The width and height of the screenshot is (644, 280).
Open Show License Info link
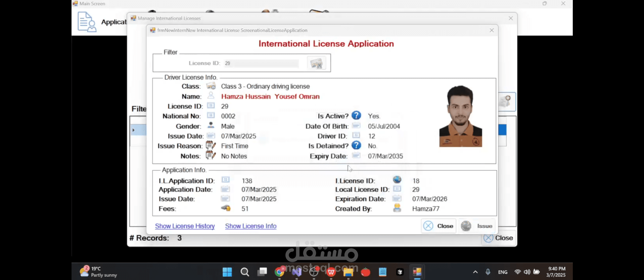251,226
